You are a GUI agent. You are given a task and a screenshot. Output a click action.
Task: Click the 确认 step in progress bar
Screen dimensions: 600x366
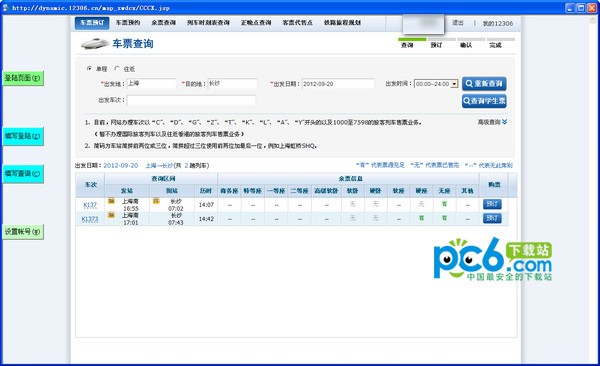coord(466,45)
